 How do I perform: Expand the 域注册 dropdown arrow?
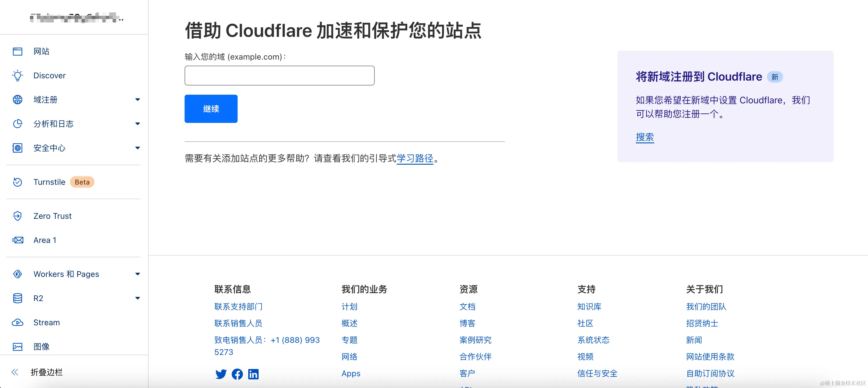click(x=137, y=100)
